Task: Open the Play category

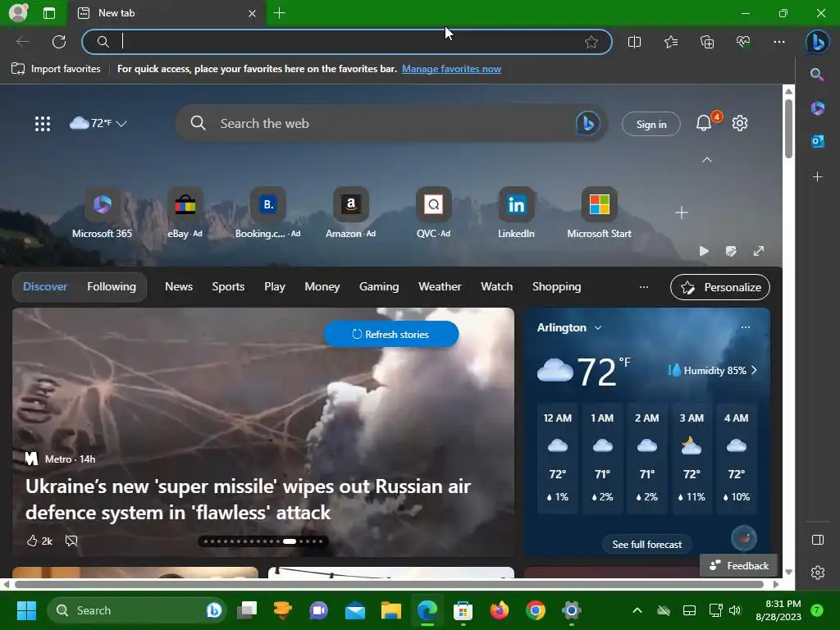Action: [x=274, y=286]
